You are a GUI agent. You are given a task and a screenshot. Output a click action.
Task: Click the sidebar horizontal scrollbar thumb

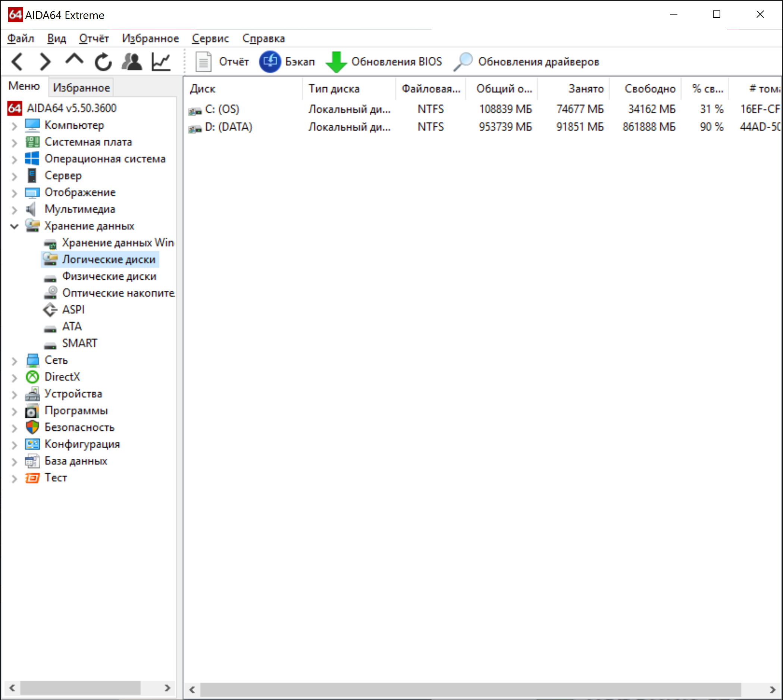81,688
